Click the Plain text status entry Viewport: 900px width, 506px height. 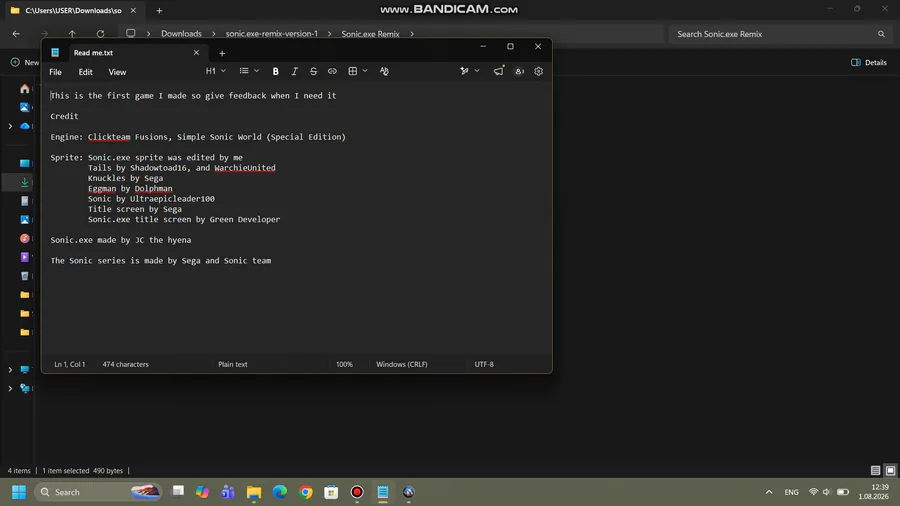(232, 364)
